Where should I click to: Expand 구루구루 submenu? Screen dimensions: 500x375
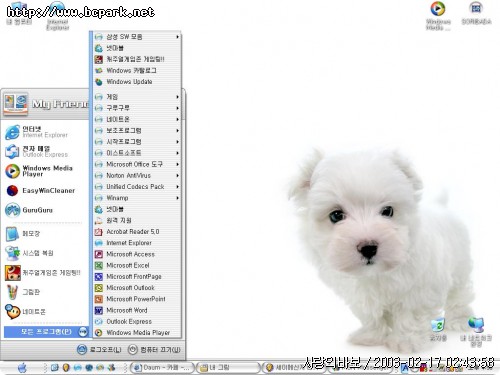137,108
